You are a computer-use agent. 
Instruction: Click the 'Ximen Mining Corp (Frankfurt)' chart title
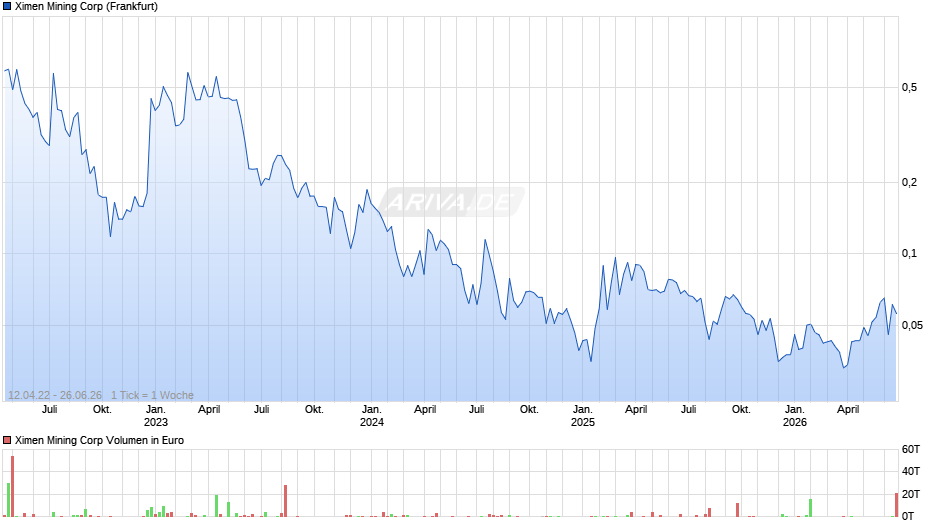tap(86, 7)
